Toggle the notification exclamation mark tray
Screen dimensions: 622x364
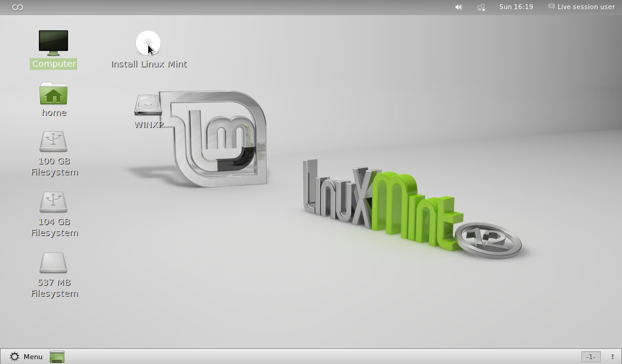tap(612, 357)
